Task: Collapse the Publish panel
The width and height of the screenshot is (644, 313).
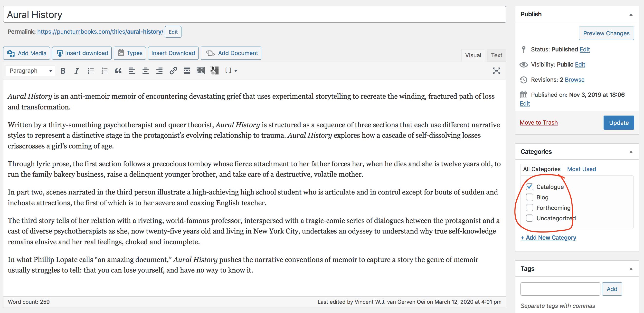Action: coord(631,15)
